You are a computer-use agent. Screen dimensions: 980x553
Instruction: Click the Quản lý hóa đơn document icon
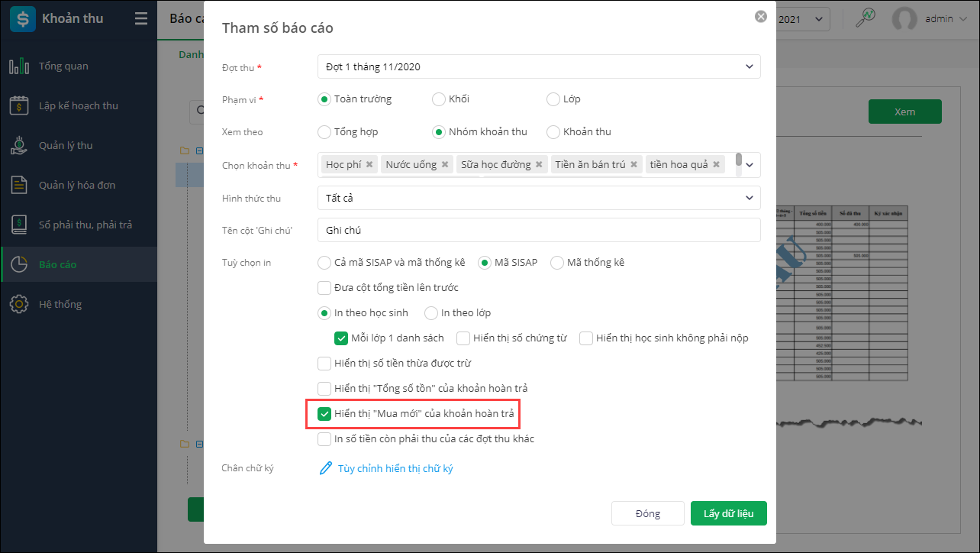pos(19,186)
